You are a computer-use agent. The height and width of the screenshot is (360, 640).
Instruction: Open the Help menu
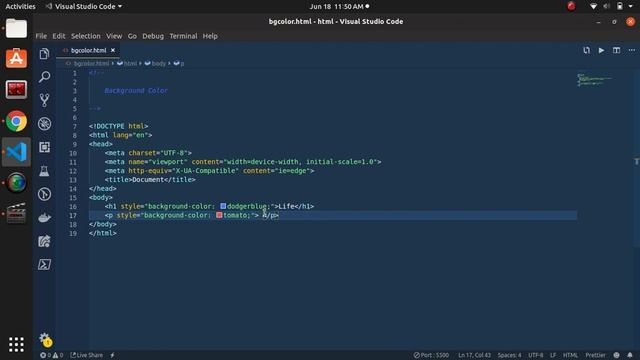click(210, 36)
